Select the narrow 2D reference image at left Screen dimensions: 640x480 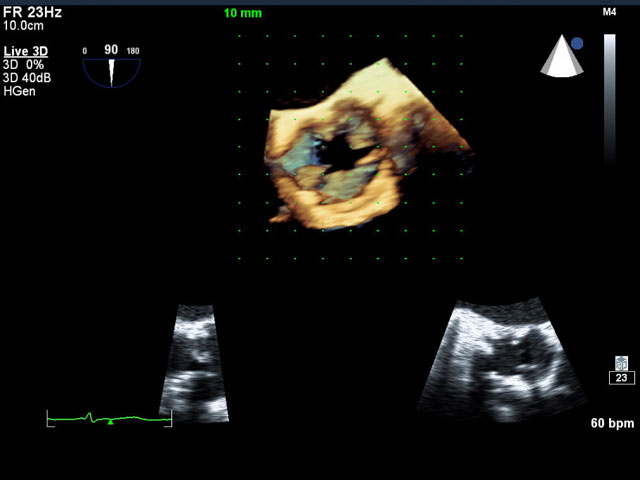(194, 363)
